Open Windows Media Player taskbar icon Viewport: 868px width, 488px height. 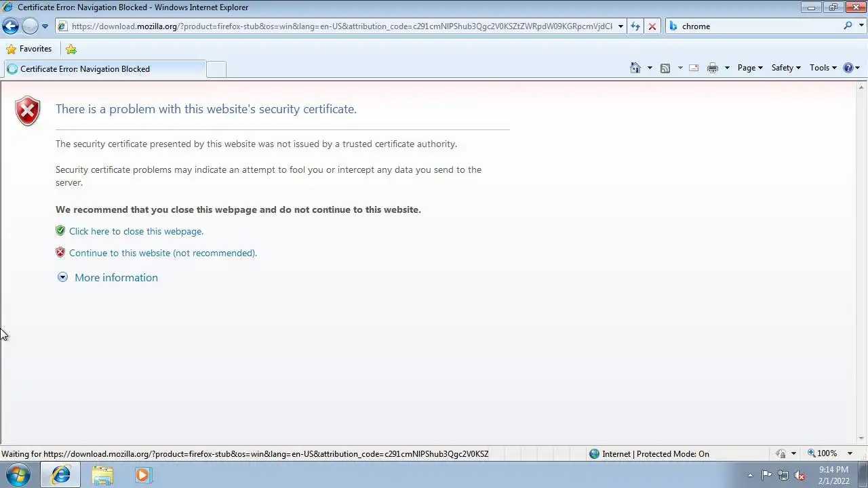coord(142,475)
